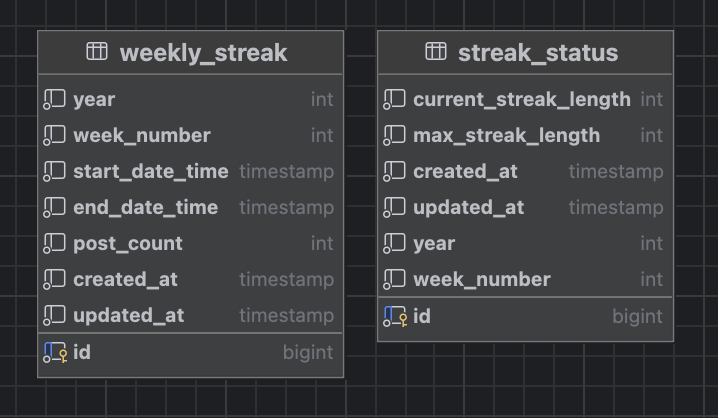Click timestamp type of streak_status updated_at
Screen dimensions: 718x418
616,208
